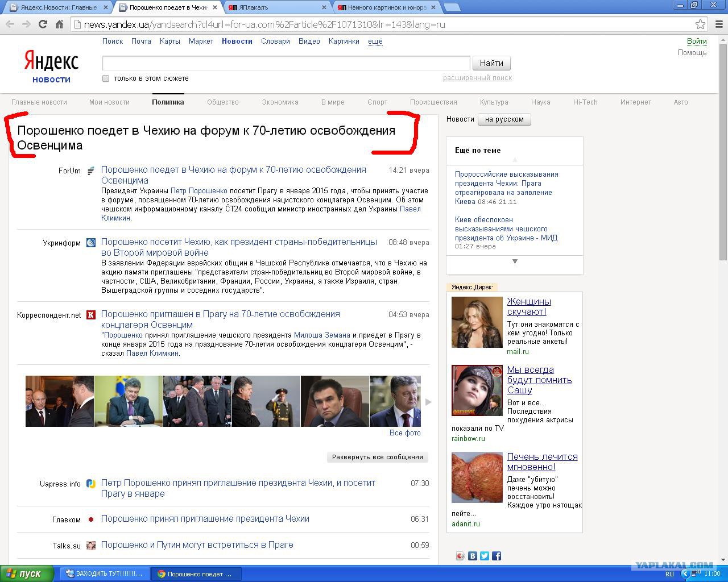Open the Главные новости section
This screenshot has height=582, width=728.
click(39, 102)
